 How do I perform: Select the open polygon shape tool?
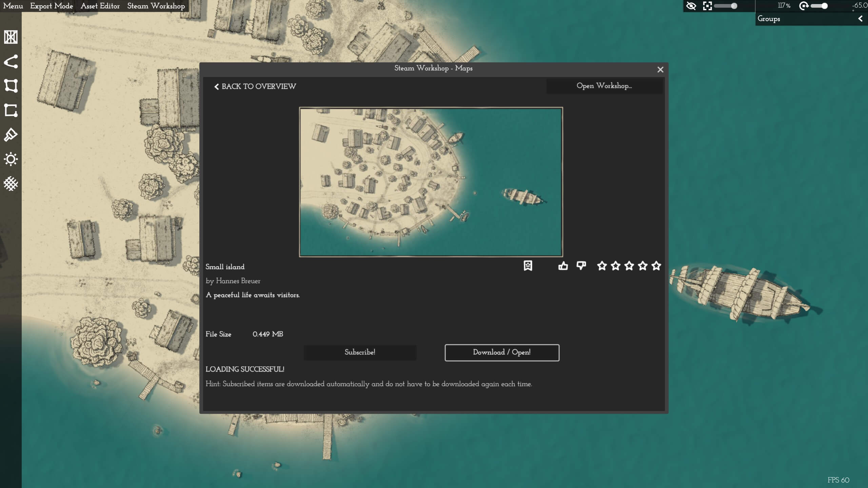tap(11, 110)
